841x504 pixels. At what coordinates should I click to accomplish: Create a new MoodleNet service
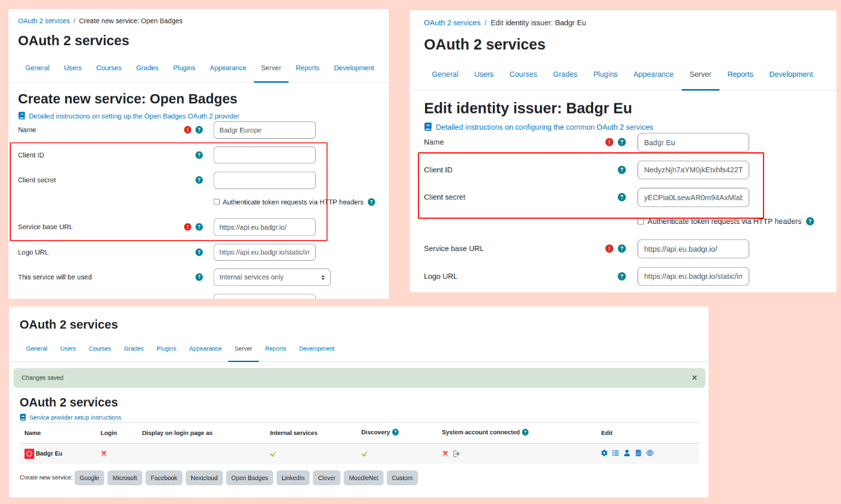click(364, 478)
